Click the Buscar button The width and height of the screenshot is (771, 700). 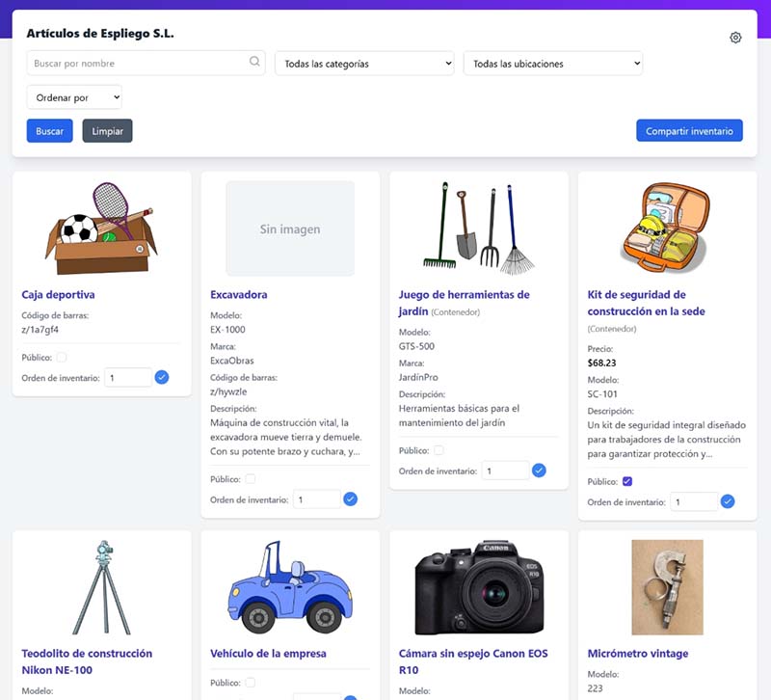[48, 130]
